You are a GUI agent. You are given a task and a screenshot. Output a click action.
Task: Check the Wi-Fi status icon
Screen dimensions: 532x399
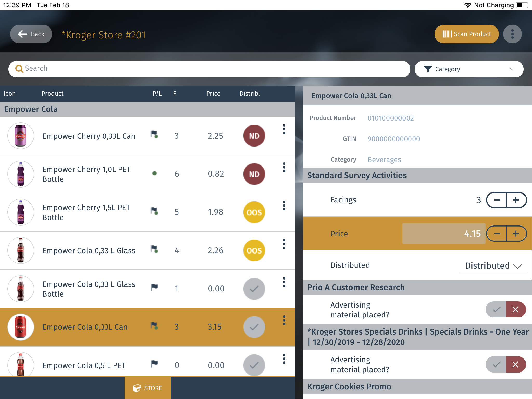click(468, 5)
